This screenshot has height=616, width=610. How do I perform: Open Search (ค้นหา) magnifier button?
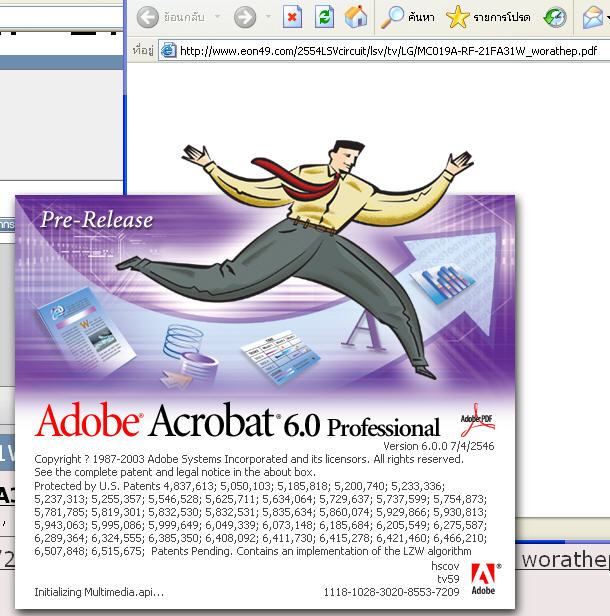[407, 17]
